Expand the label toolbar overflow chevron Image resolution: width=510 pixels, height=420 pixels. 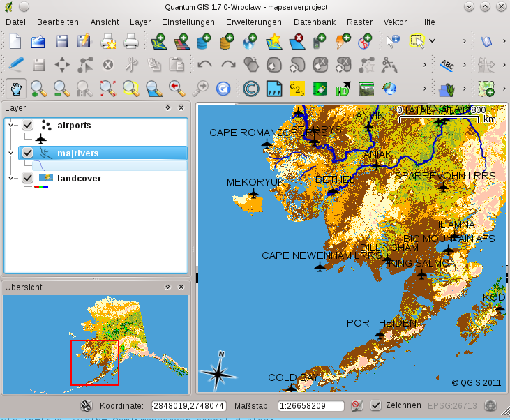[465, 65]
